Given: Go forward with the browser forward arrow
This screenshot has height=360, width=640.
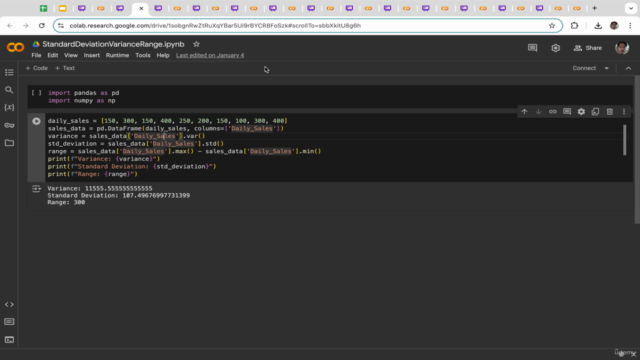Looking at the screenshot, I should pyautogui.click(x=26, y=25).
